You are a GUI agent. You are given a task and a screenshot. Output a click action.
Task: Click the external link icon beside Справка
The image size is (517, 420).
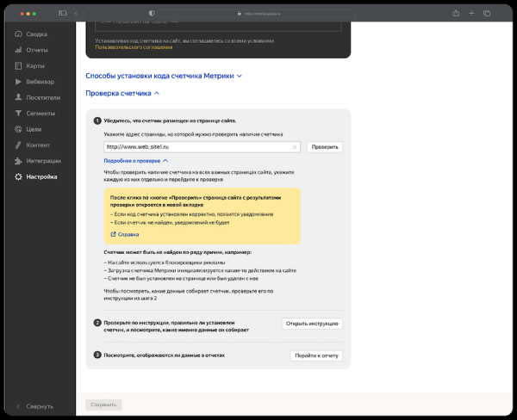[113, 234]
